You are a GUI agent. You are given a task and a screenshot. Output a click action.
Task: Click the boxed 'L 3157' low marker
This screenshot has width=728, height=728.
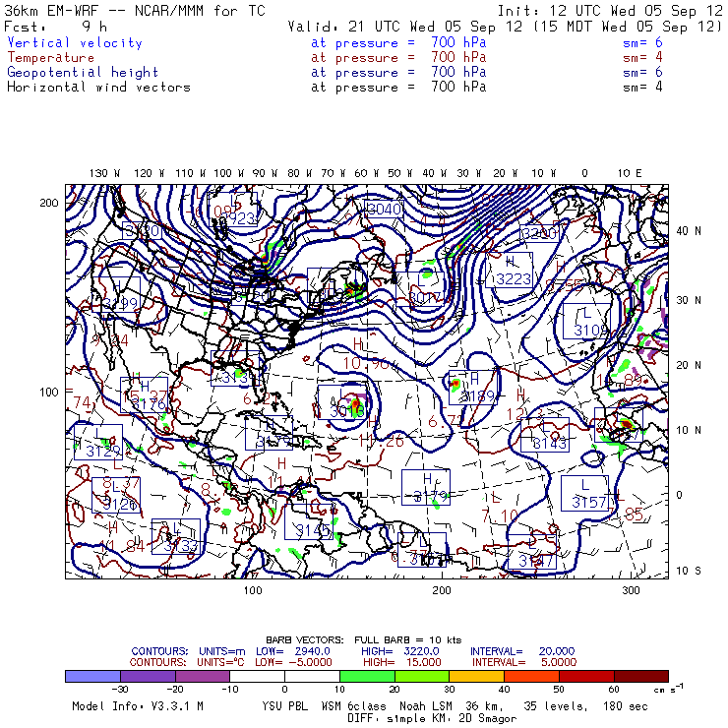click(584, 493)
